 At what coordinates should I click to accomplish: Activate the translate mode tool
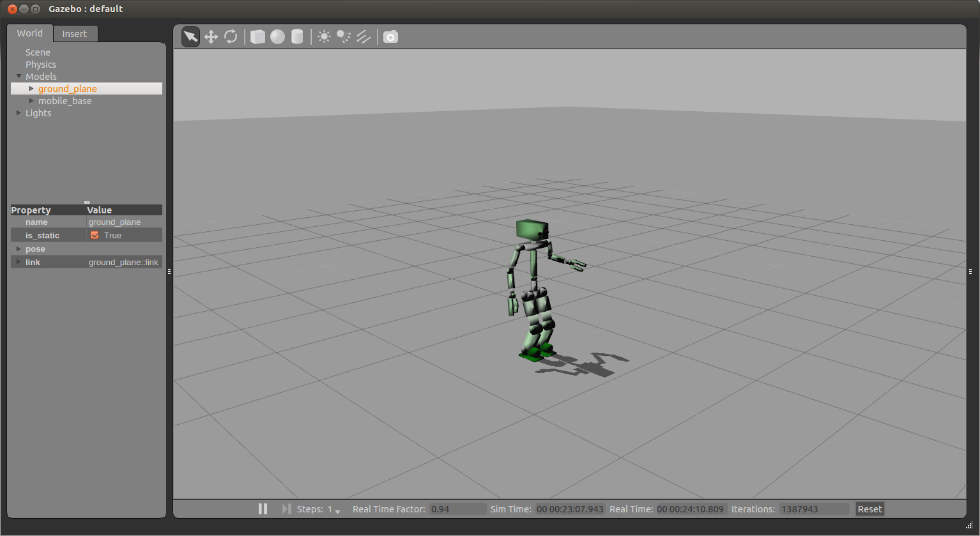click(211, 36)
